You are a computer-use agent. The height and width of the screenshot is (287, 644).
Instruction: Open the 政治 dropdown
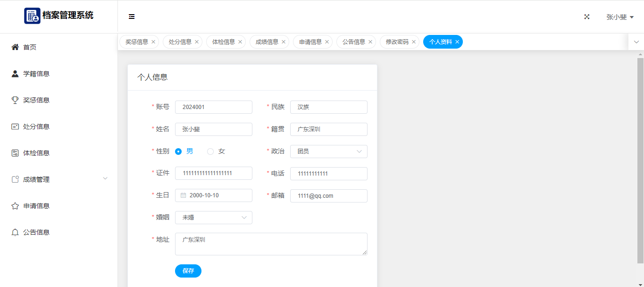pyautogui.click(x=328, y=152)
